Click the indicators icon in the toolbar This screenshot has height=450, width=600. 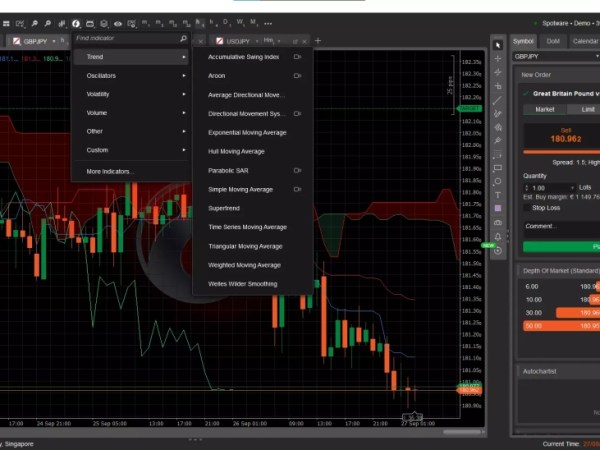[x=76, y=24]
